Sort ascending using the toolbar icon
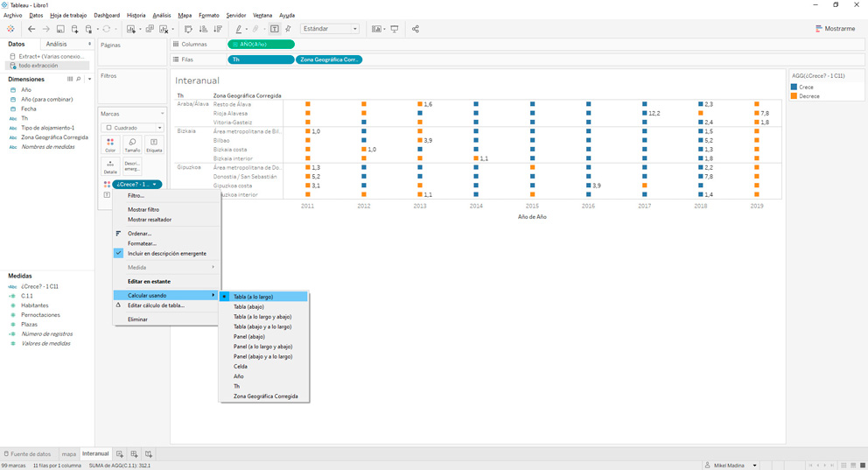This screenshot has height=470, width=868. [x=203, y=29]
